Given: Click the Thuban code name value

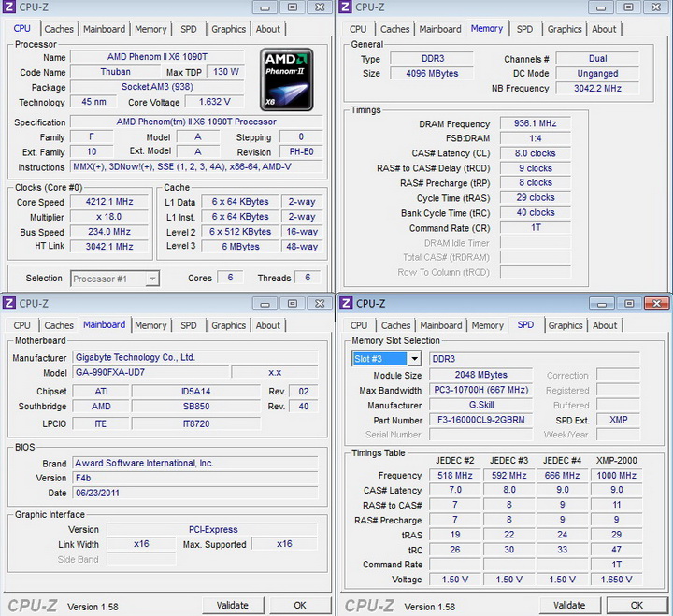Looking at the screenshot, I should coord(116,72).
